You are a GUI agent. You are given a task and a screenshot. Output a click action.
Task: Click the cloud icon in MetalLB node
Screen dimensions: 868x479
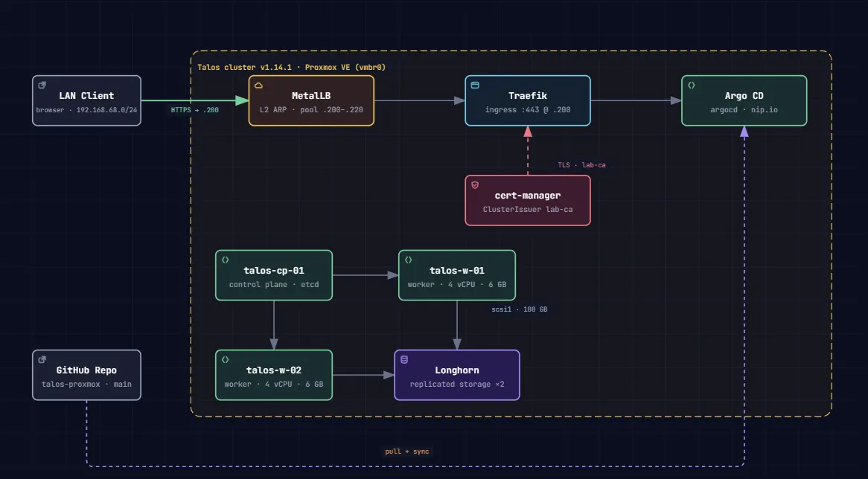pyautogui.click(x=258, y=86)
